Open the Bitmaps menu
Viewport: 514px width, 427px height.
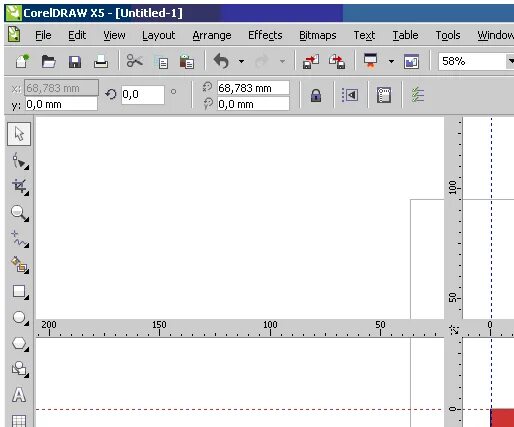[318, 35]
